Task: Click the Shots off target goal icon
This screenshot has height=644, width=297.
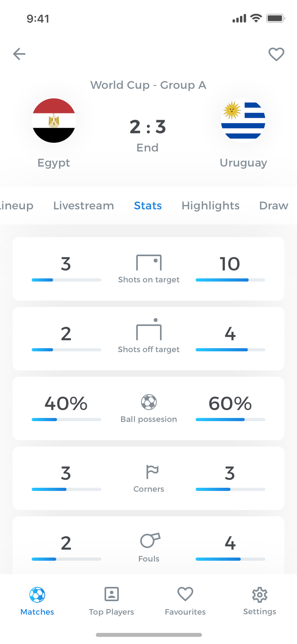Action: click(x=149, y=329)
